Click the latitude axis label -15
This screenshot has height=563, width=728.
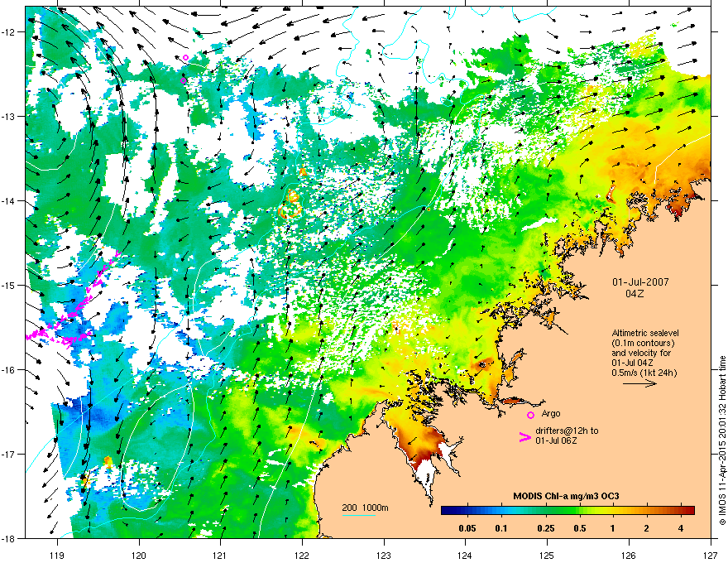pos(9,285)
